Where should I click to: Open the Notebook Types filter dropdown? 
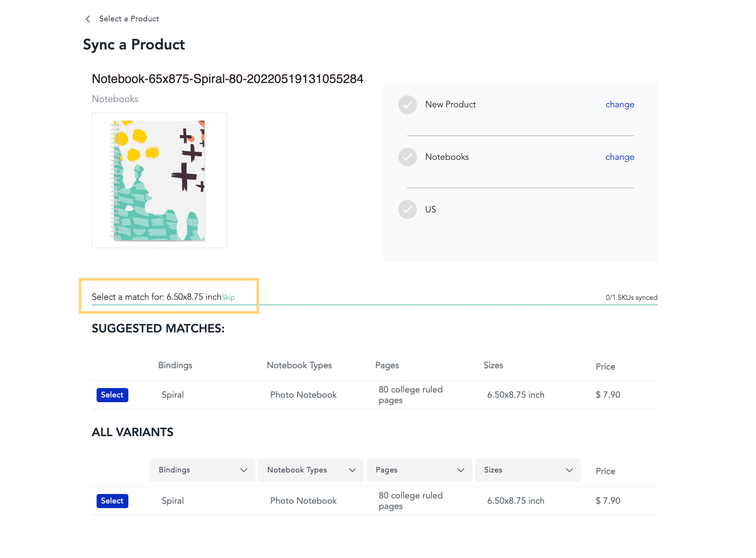click(x=311, y=470)
